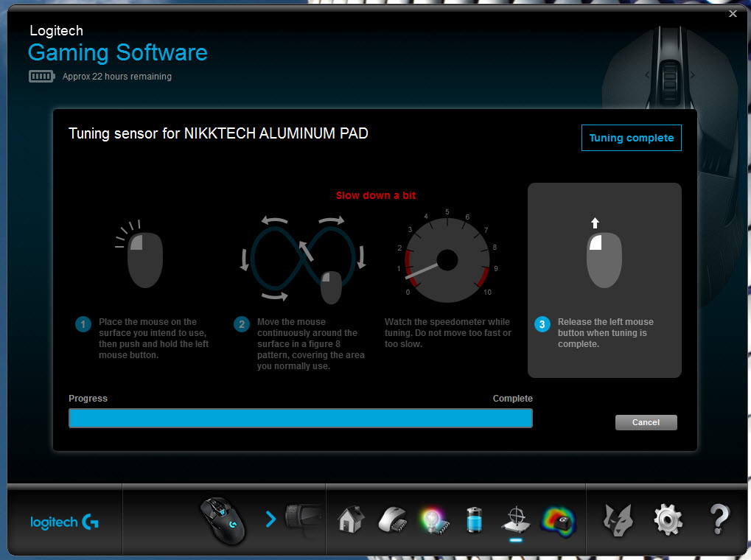Click the battery level indicator icon
Viewport: 751px width, 560px height.
coord(42,76)
